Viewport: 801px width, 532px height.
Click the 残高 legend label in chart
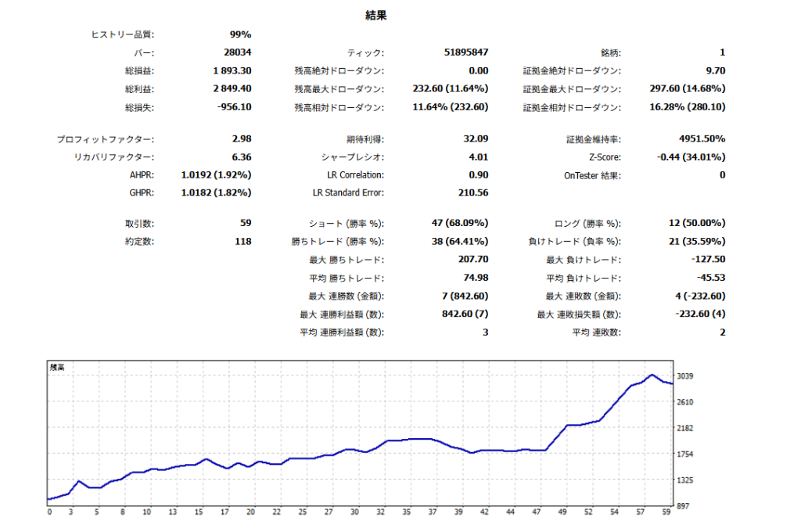point(57,367)
